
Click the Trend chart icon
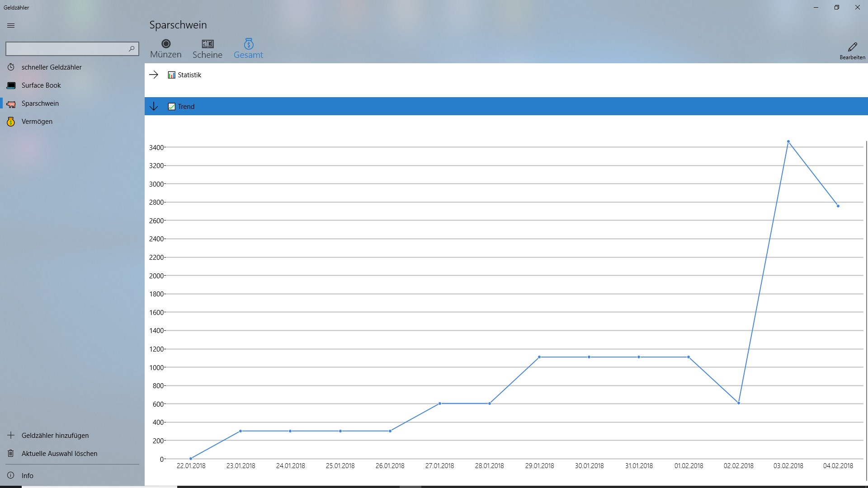[171, 107]
